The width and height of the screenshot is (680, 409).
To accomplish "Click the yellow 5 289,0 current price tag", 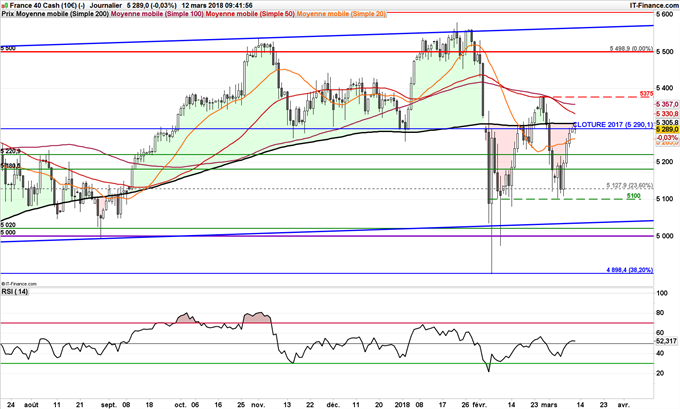I will [667, 130].
